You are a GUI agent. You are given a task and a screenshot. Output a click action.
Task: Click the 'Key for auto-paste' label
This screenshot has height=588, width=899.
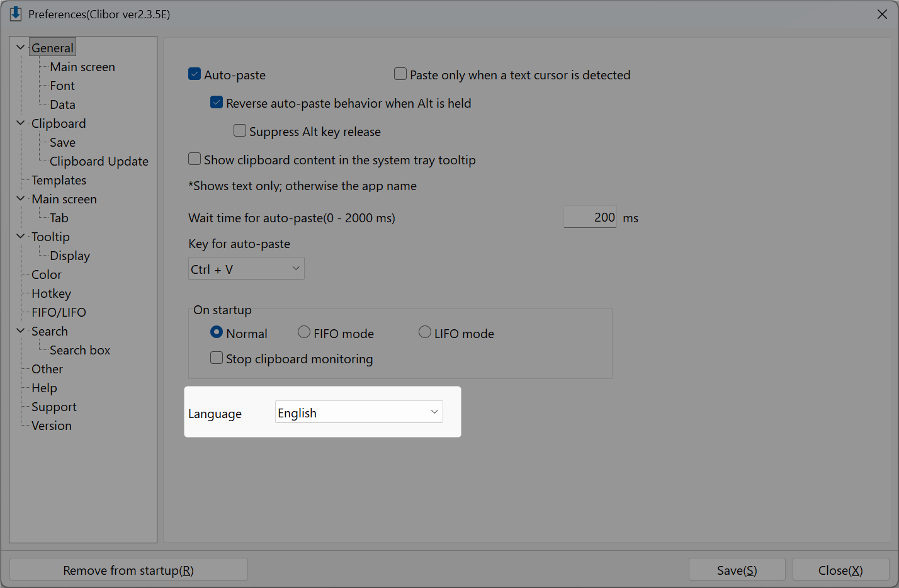[x=239, y=244]
